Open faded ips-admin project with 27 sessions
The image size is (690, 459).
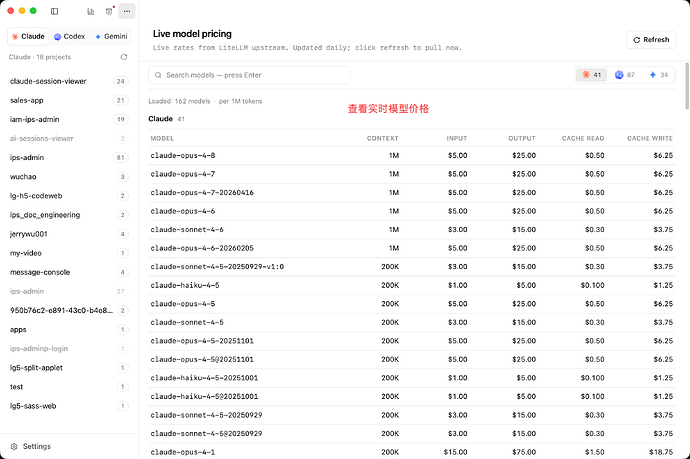tap(69, 291)
